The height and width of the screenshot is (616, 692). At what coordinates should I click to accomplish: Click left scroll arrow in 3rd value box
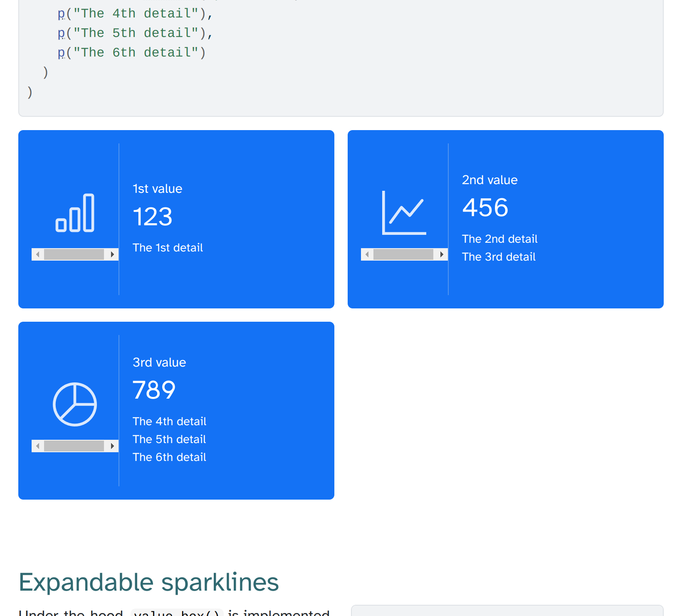38,446
